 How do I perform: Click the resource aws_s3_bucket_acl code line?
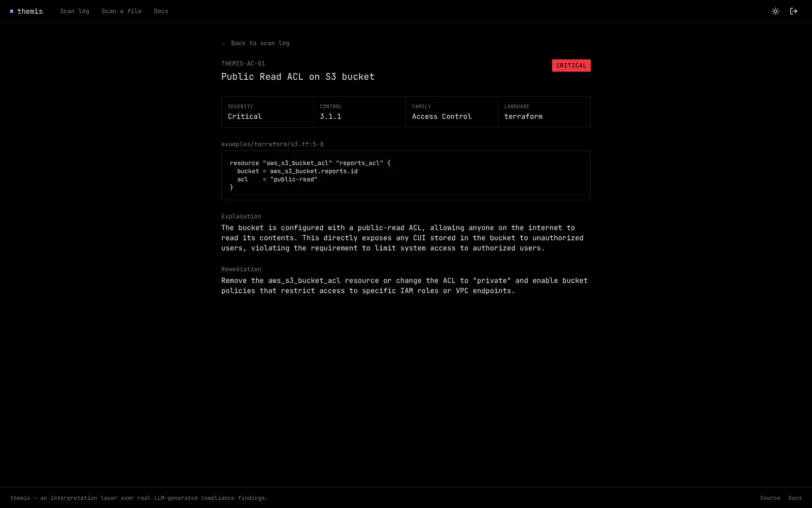coord(310,163)
